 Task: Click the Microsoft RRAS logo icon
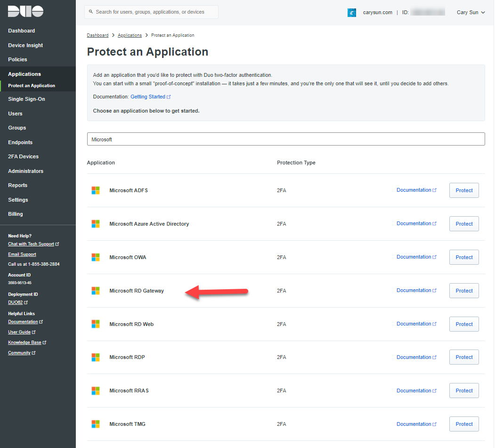96,391
